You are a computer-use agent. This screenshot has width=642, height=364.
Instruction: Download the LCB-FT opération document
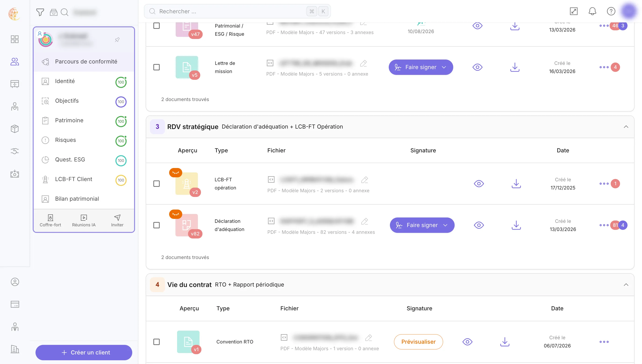[x=516, y=184]
